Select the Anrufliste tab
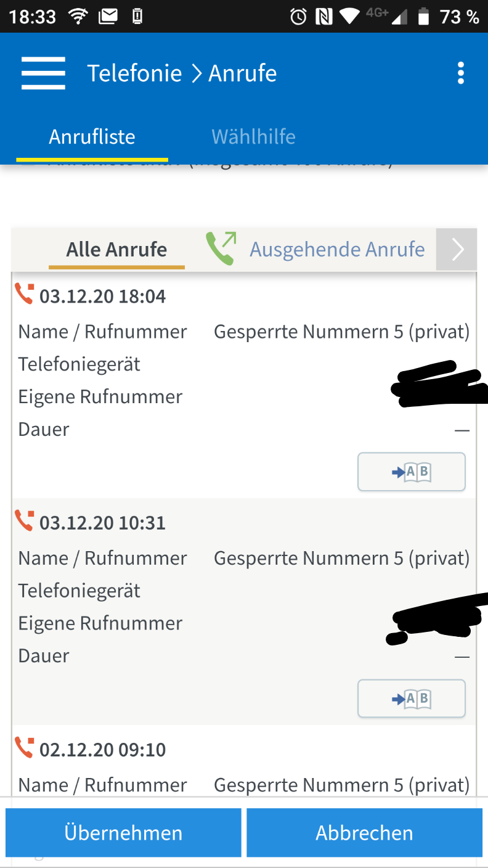This screenshot has height=868, width=488. 92,136
